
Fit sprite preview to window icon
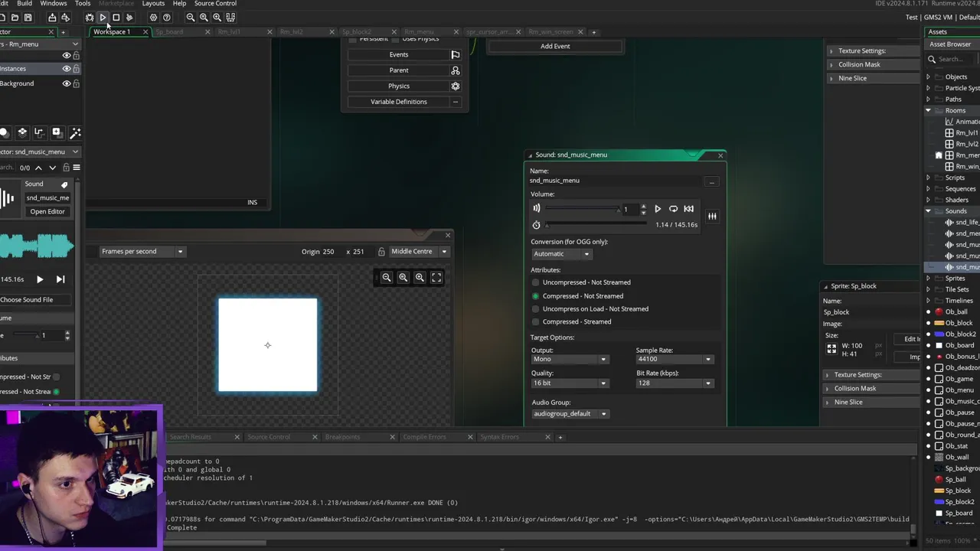coord(436,278)
